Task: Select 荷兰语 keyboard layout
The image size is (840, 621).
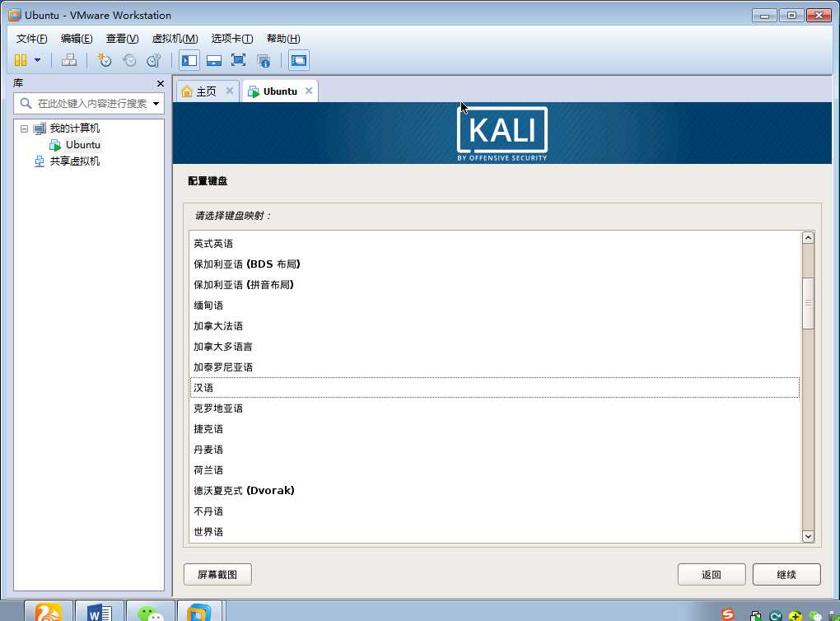Action: pyautogui.click(x=494, y=470)
